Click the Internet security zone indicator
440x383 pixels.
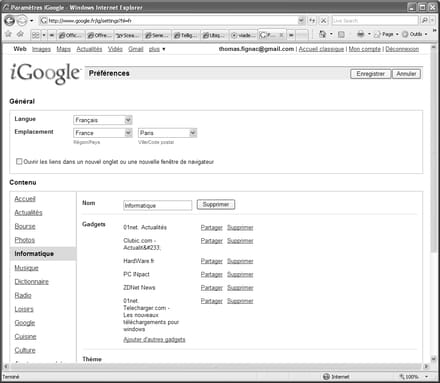tap(336, 377)
